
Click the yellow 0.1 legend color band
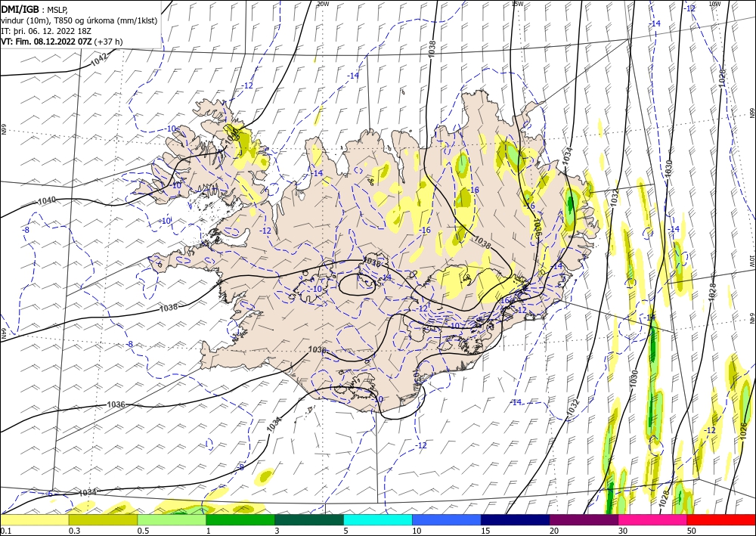(34, 519)
